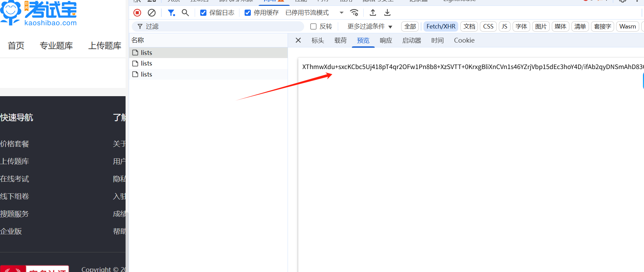Expand more filter conditions dropdown

click(370, 26)
